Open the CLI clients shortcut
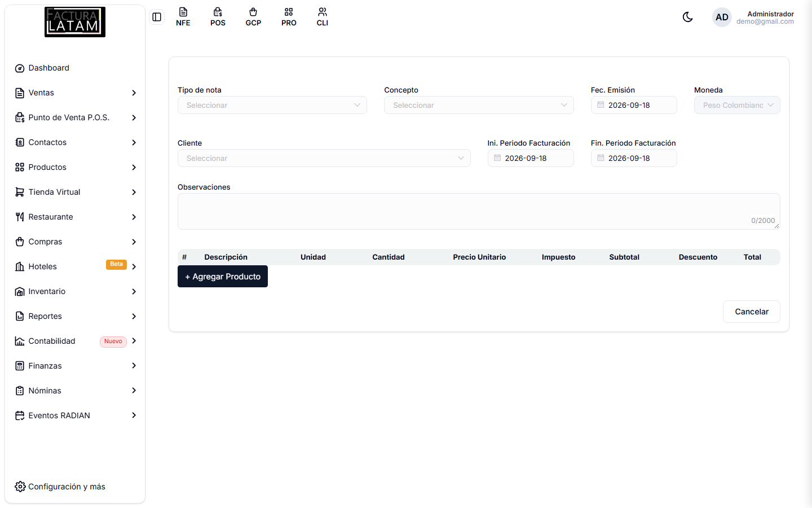812x508 pixels. (323, 17)
